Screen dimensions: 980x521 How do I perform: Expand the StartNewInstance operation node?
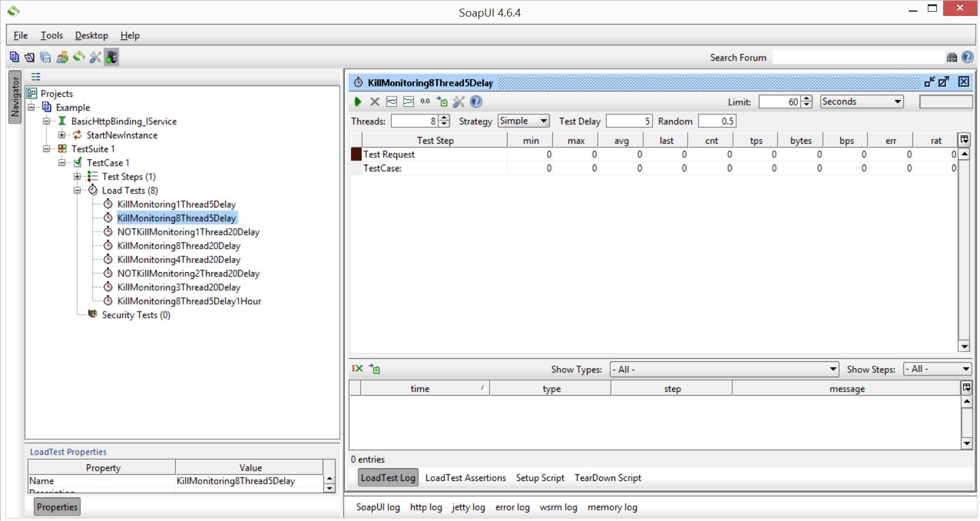click(x=61, y=135)
